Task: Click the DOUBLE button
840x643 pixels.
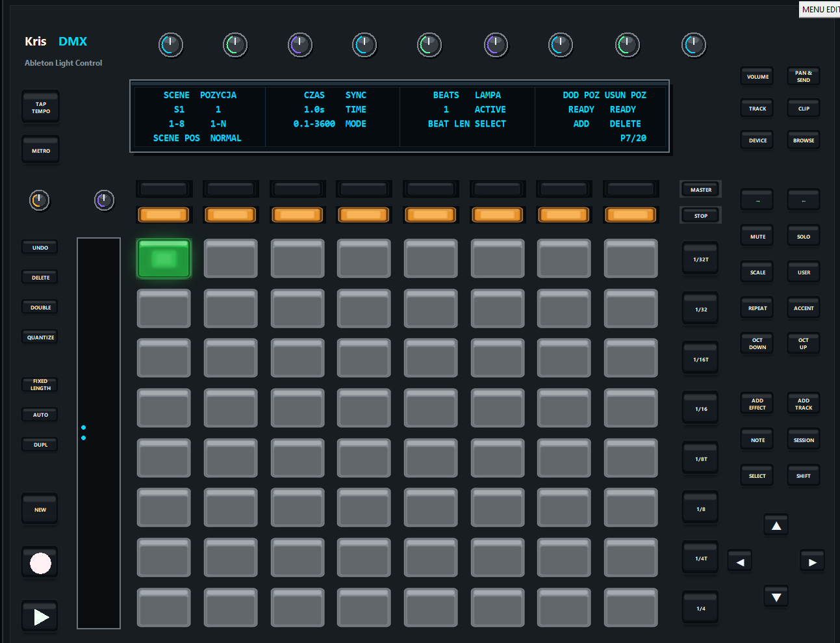Action: pos(40,307)
